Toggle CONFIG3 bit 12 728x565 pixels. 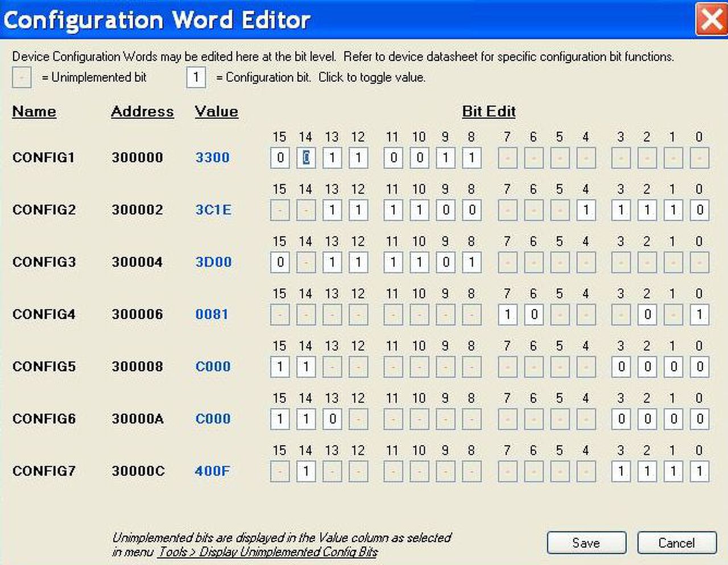coord(358,262)
